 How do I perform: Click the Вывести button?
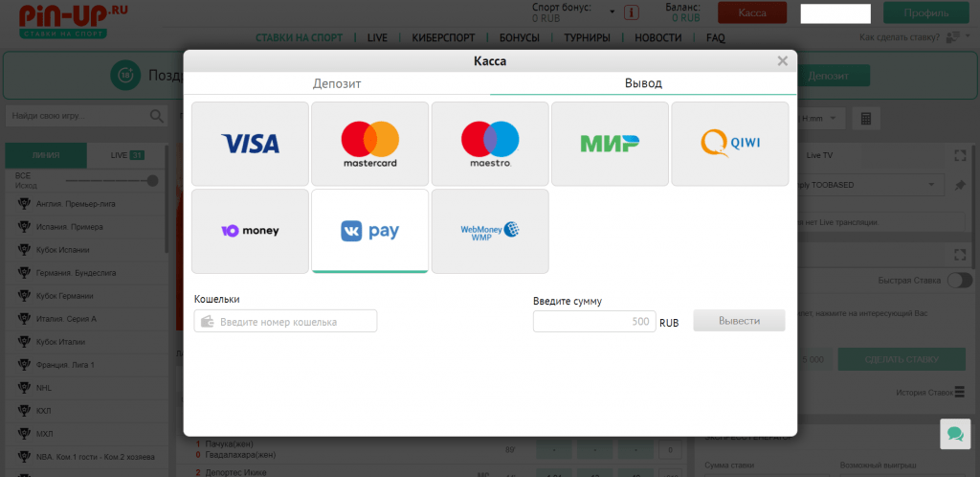coord(740,321)
